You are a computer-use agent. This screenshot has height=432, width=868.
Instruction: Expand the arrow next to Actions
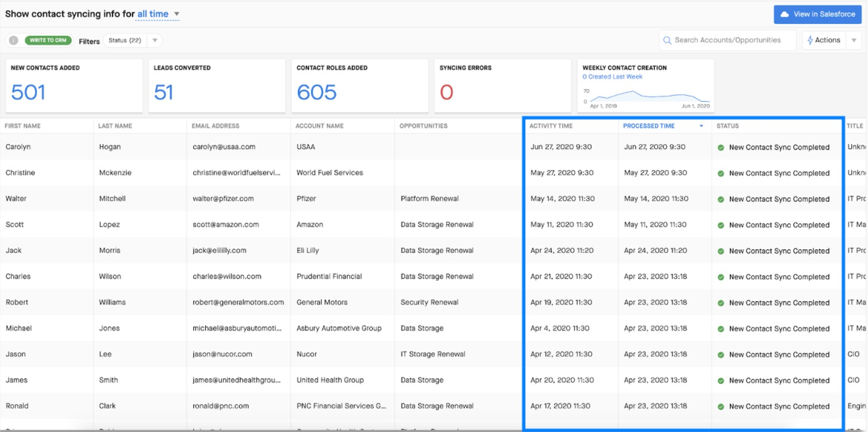point(854,40)
